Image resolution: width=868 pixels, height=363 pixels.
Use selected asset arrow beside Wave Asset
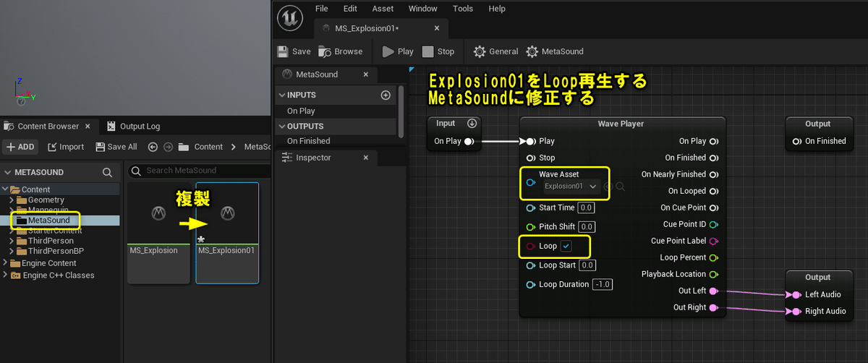608,187
